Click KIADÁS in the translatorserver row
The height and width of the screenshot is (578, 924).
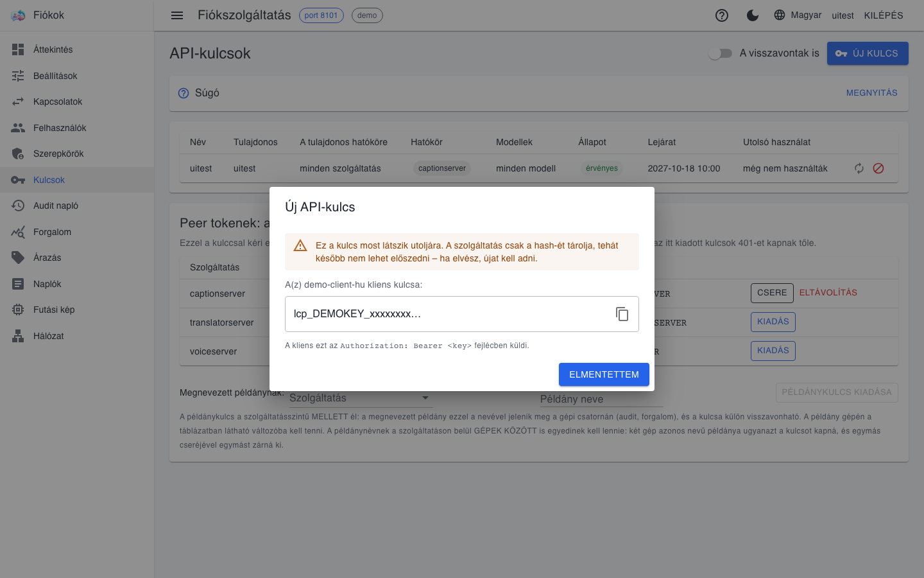[773, 322]
